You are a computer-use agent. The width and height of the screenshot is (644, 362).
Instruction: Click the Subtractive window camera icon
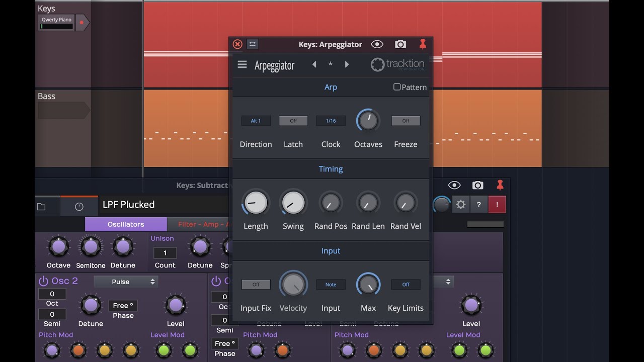click(x=477, y=186)
